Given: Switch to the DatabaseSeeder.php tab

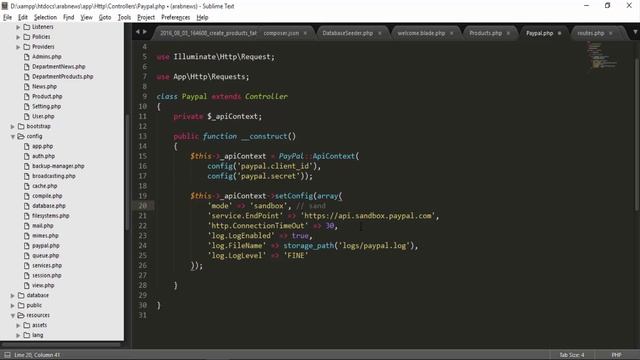Looking at the screenshot, I should click(347, 33).
